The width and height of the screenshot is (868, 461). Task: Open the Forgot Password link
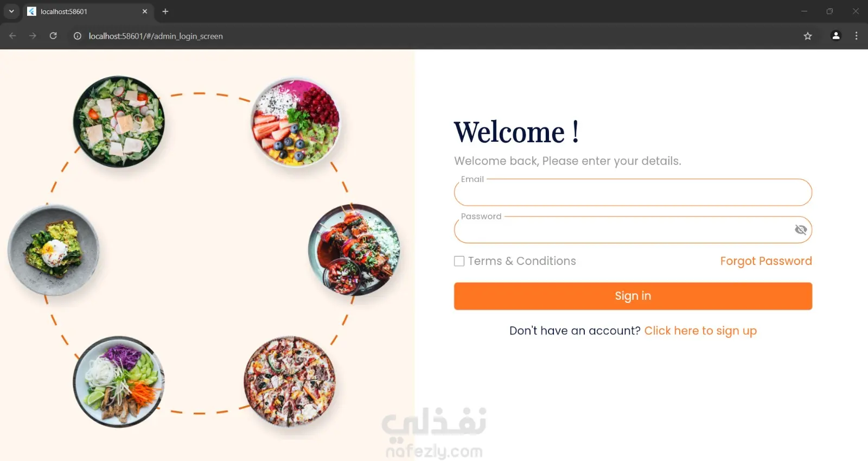766,261
